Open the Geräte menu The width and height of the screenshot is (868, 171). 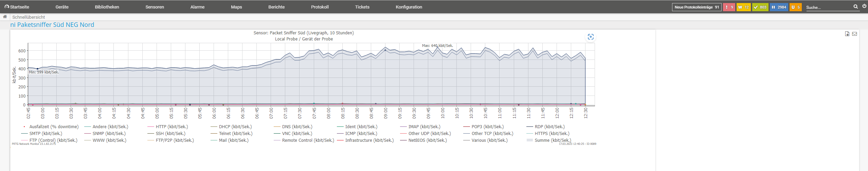[x=62, y=7]
